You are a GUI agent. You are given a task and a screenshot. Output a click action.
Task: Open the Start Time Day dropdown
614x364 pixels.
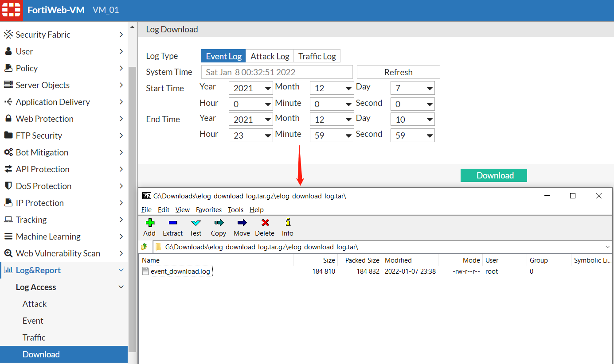tap(412, 88)
